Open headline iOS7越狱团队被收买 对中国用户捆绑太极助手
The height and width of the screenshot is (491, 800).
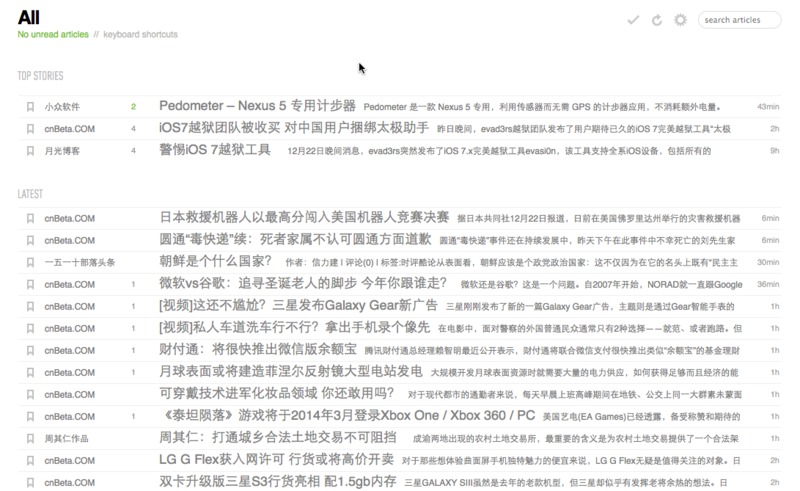pos(294,128)
